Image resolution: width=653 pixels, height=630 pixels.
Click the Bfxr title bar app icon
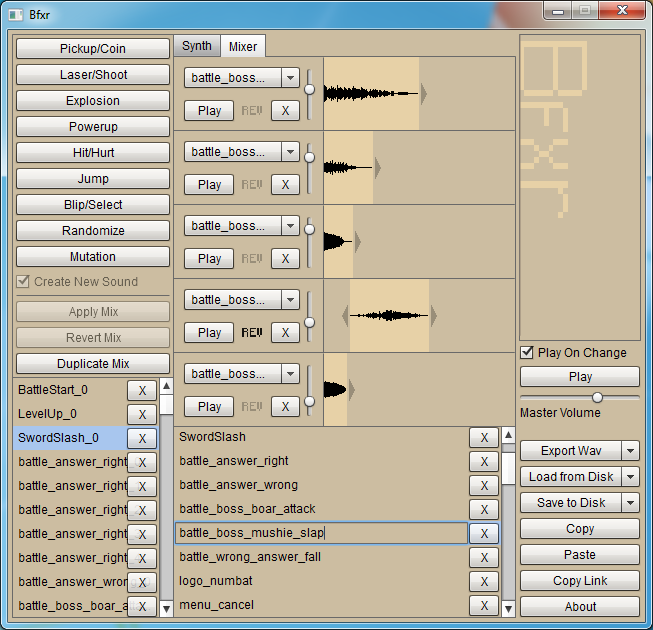click(16, 15)
